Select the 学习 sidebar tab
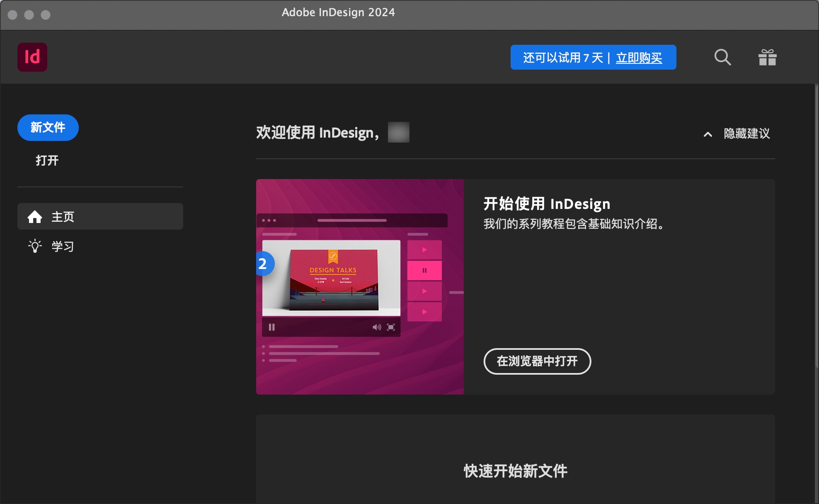 click(x=100, y=246)
